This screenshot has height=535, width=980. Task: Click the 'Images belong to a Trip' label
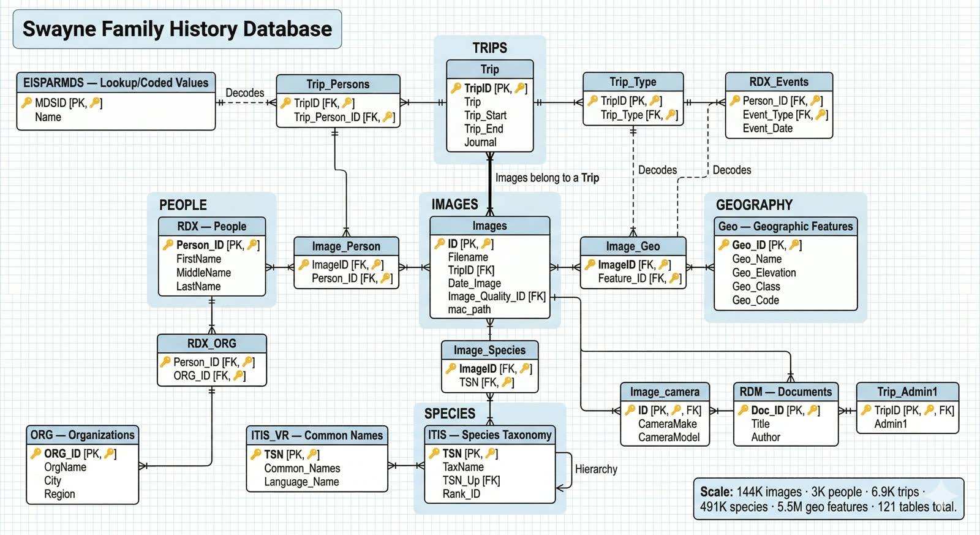click(547, 178)
